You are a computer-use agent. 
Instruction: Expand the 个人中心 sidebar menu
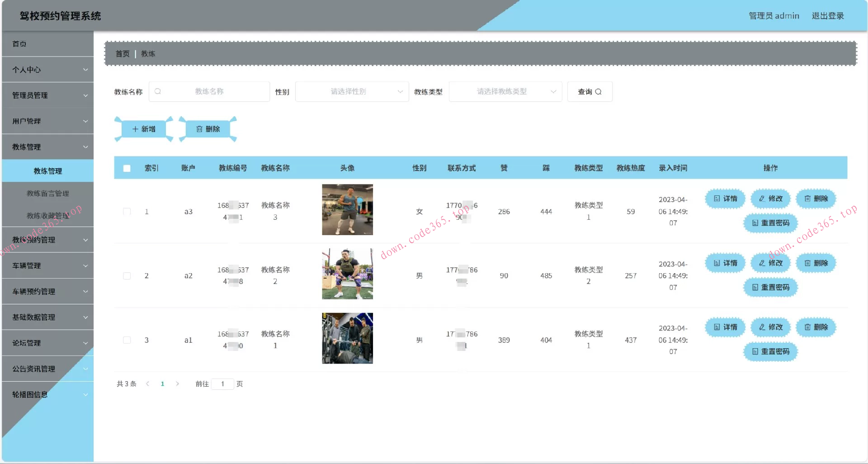coord(47,70)
